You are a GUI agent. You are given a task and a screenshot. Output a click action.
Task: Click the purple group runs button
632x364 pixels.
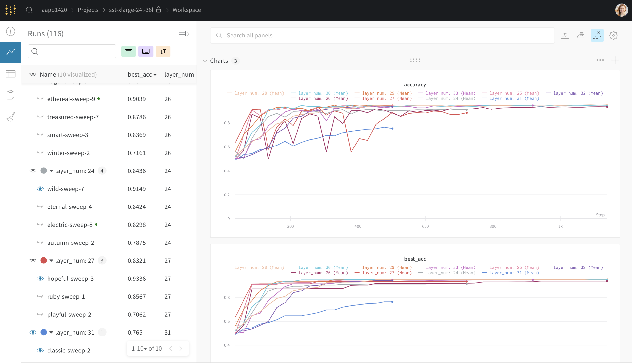click(146, 51)
